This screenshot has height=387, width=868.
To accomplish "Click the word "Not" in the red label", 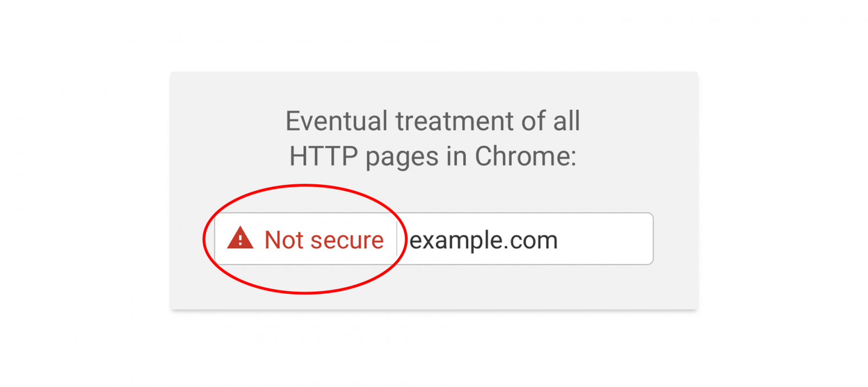I will point(284,240).
